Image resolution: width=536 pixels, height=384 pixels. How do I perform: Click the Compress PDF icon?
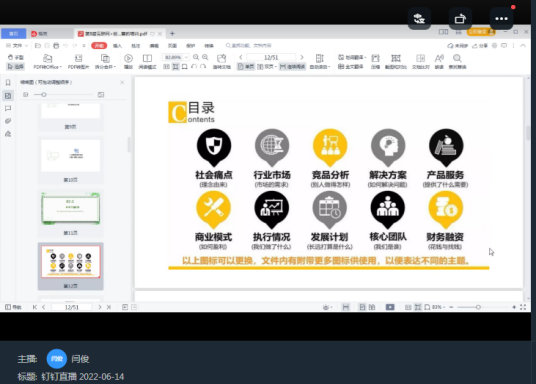tap(375, 61)
